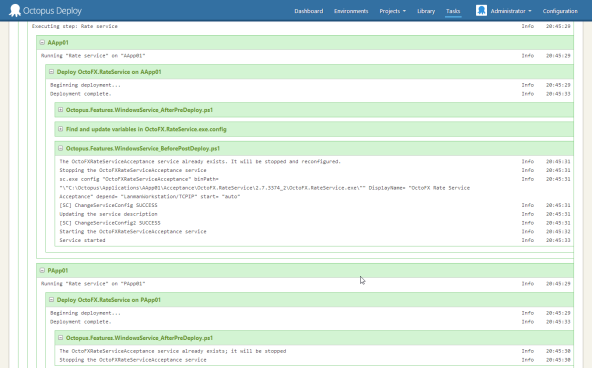The height and width of the screenshot is (368, 592).
Task: Click the PApp01 section heading
Action: click(57, 271)
